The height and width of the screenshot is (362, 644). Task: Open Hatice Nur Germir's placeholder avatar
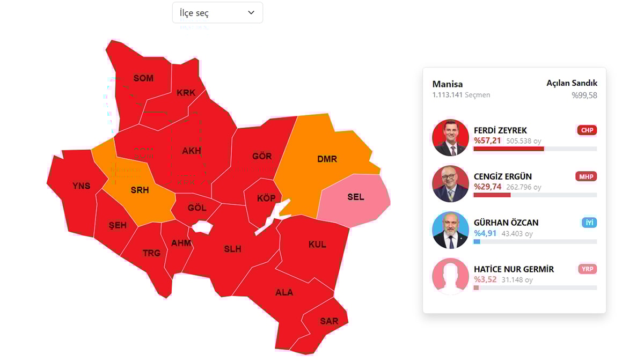coord(449,276)
